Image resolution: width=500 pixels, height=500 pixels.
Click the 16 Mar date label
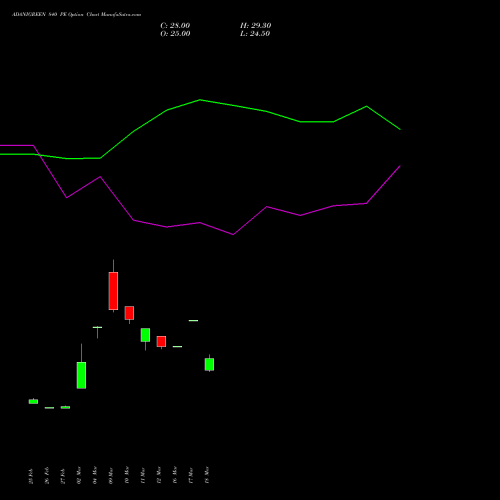pos(175,475)
